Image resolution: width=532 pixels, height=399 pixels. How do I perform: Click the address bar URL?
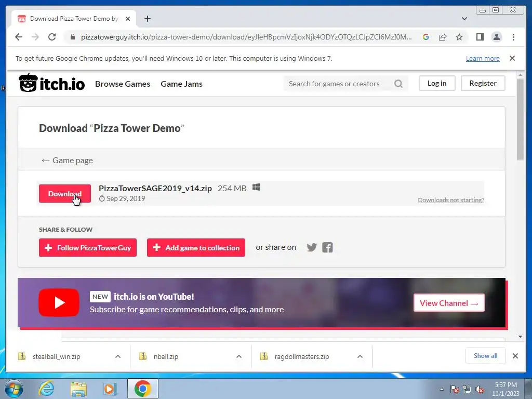point(246,37)
